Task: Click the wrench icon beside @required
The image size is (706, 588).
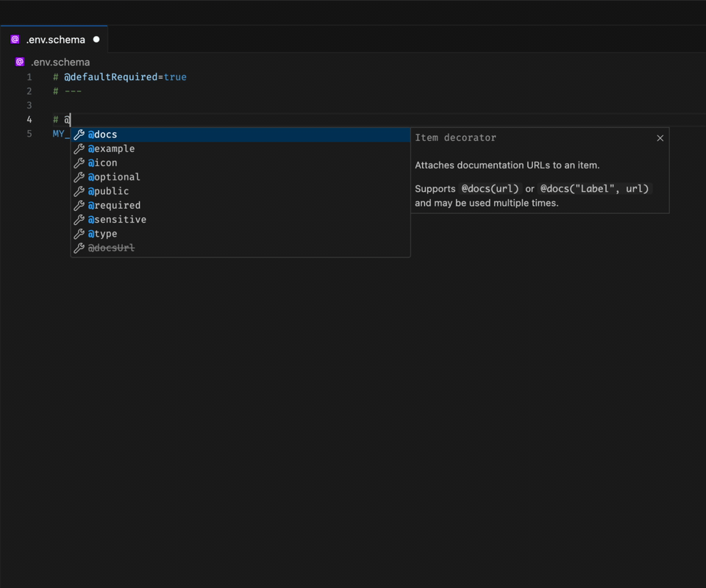Action: click(79, 205)
